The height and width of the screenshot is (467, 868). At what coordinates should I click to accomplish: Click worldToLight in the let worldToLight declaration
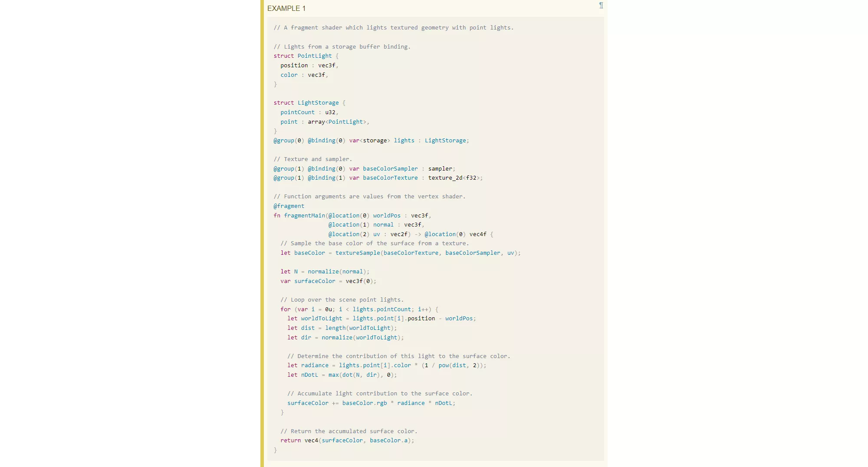321,319
